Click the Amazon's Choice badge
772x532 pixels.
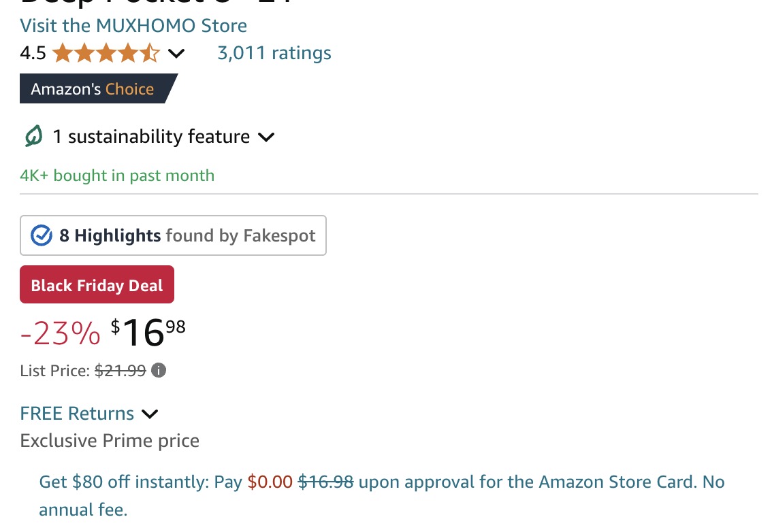pos(99,88)
